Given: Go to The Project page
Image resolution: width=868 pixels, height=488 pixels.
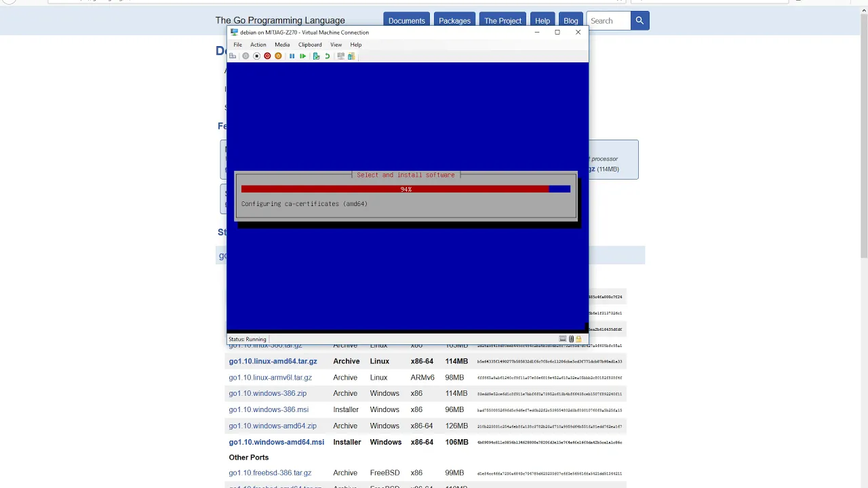Looking at the screenshot, I should click(502, 21).
